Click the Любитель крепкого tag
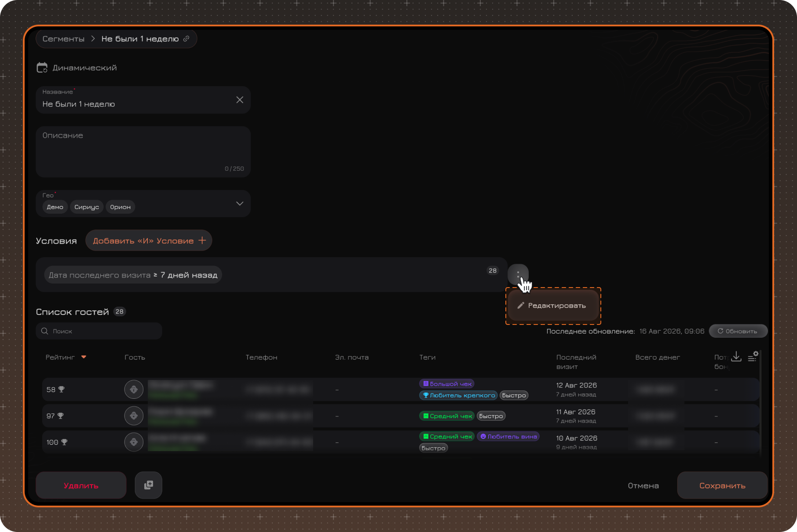Image resolution: width=797 pixels, height=532 pixels. click(459, 395)
